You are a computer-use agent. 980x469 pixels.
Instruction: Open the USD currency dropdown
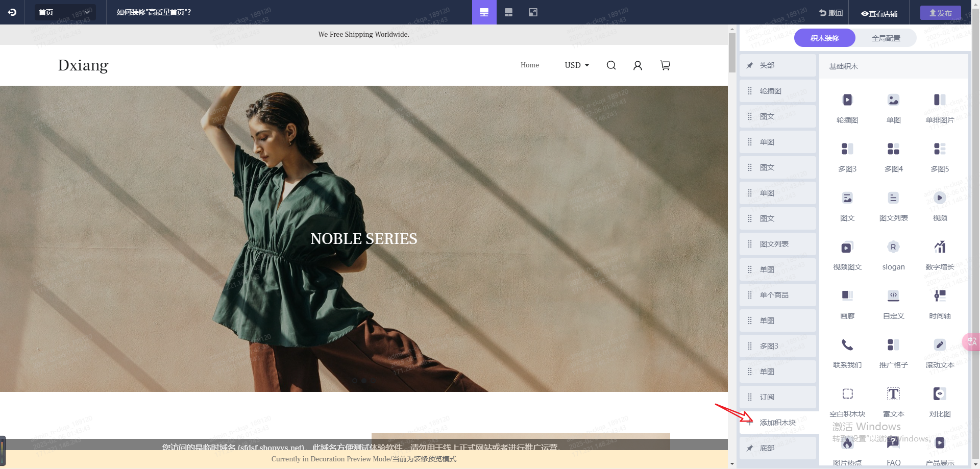tap(577, 65)
